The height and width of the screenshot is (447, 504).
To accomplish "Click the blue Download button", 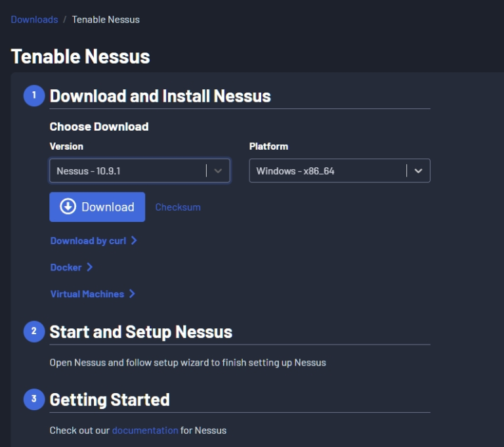I will click(x=97, y=207).
